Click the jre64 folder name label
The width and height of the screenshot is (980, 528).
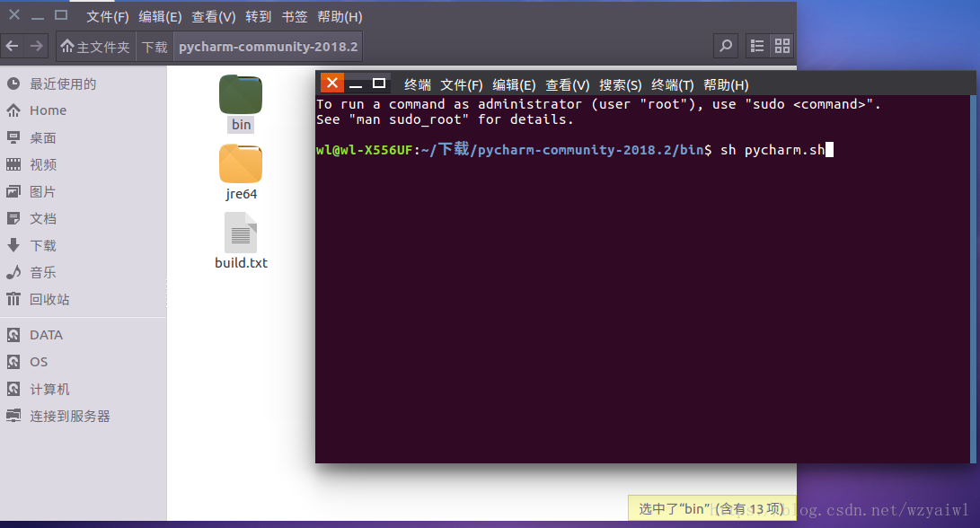click(x=242, y=194)
